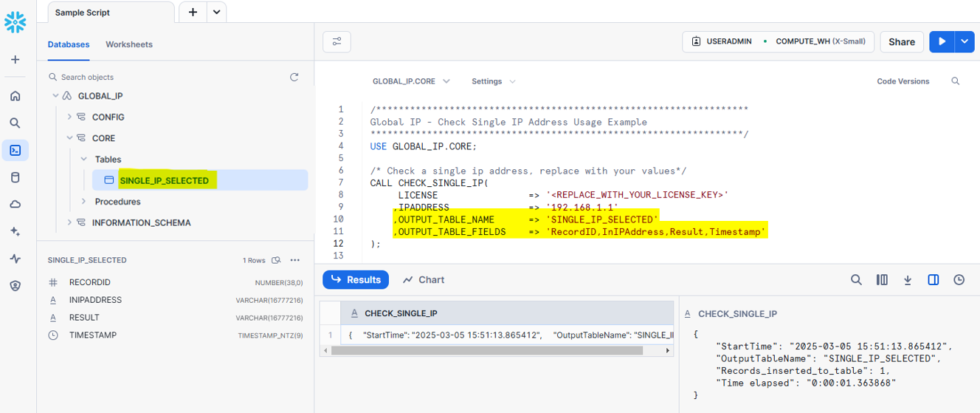The height and width of the screenshot is (413, 980).
Task: Click the search magnifier in code editor
Action: (x=956, y=81)
